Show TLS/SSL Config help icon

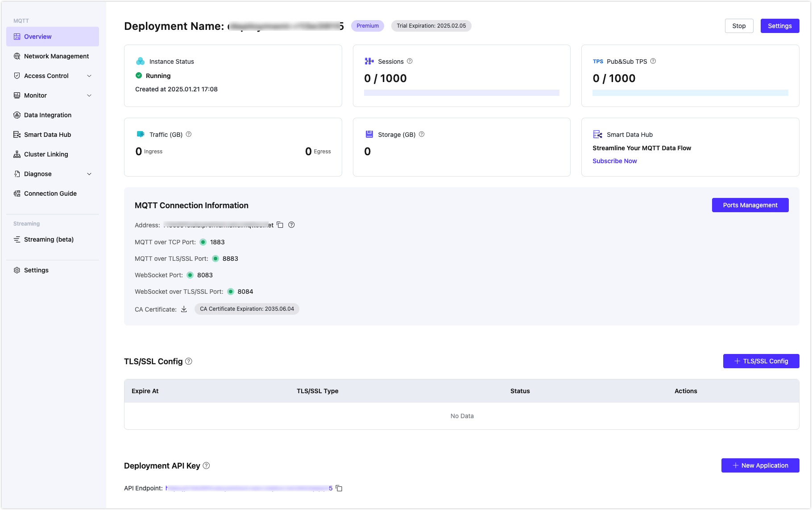pos(189,361)
